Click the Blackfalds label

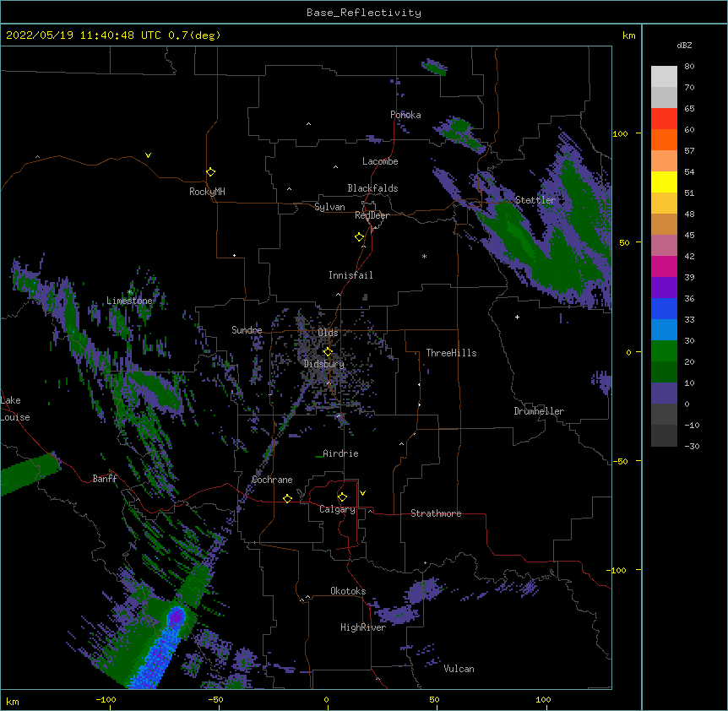pyautogui.click(x=372, y=188)
